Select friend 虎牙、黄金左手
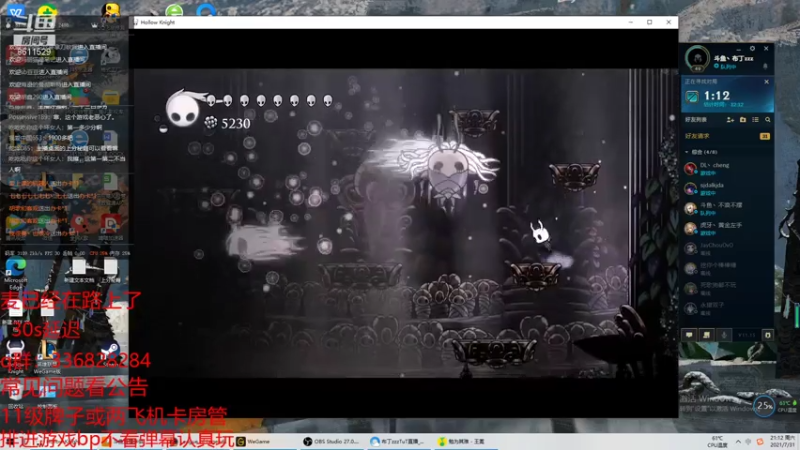800x450 pixels. point(728,229)
